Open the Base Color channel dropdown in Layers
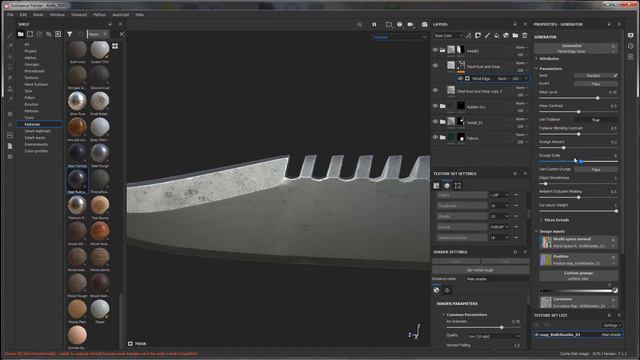 [448, 36]
